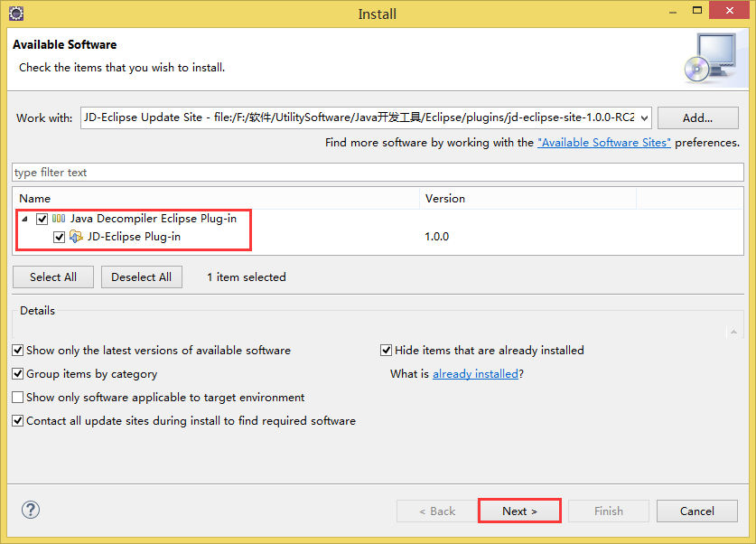Open help via the question mark icon
The width and height of the screenshot is (756, 544).
click(x=31, y=510)
